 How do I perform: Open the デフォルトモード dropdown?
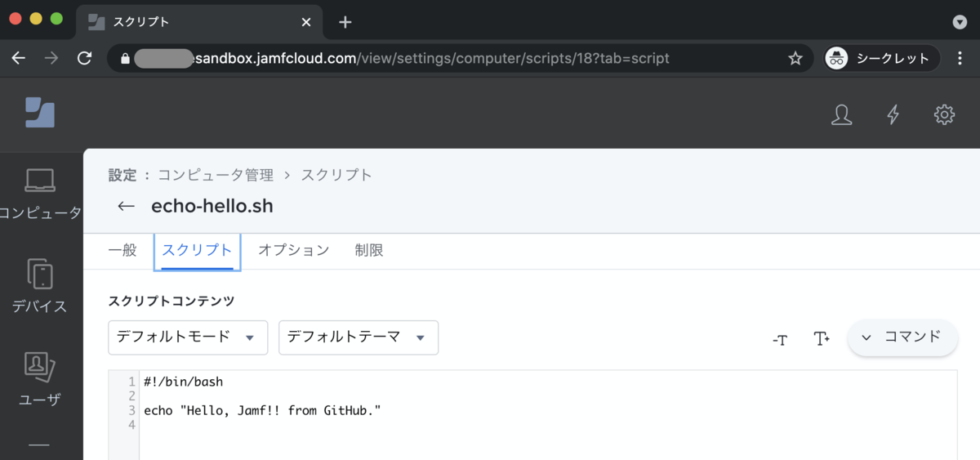click(188, 337)
